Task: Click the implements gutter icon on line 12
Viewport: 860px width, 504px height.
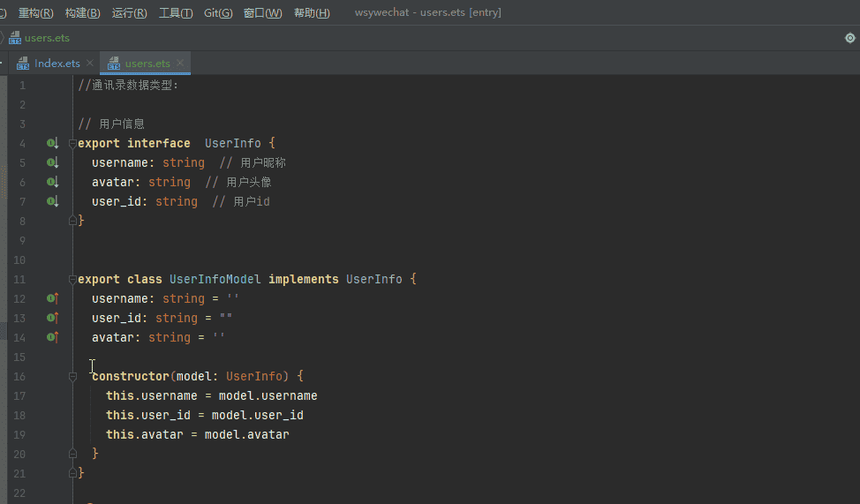Action: [x=52, y=298]
